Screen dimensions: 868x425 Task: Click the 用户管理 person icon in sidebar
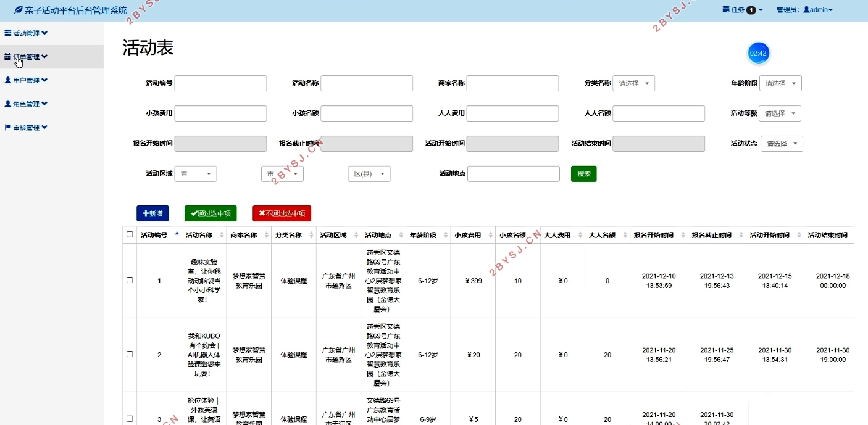(x=7, y=80)
